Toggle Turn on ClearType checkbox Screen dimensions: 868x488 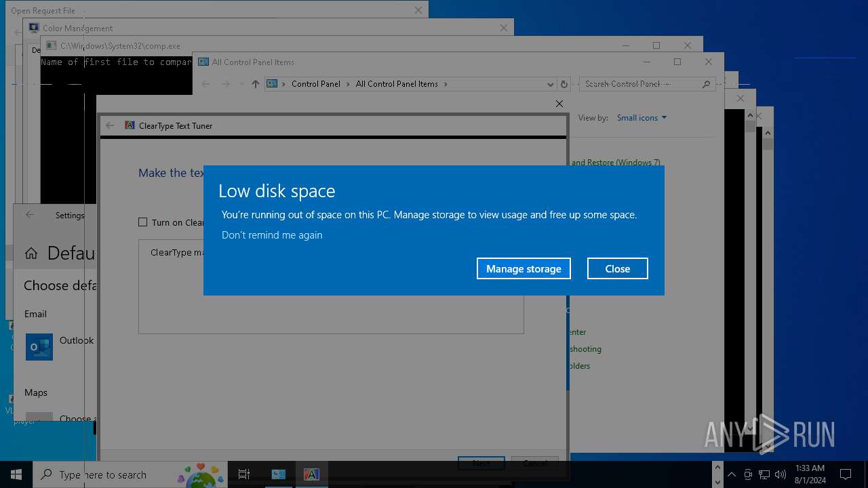[x=142, y=222]
